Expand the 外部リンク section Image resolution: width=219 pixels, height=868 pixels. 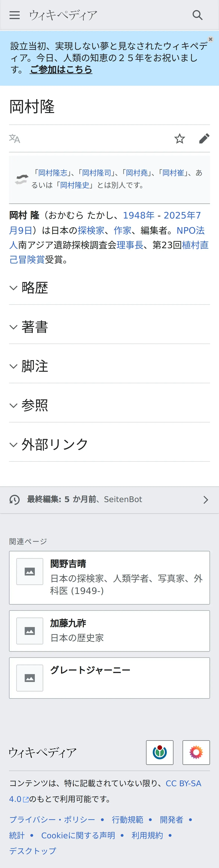coord(109,444)
